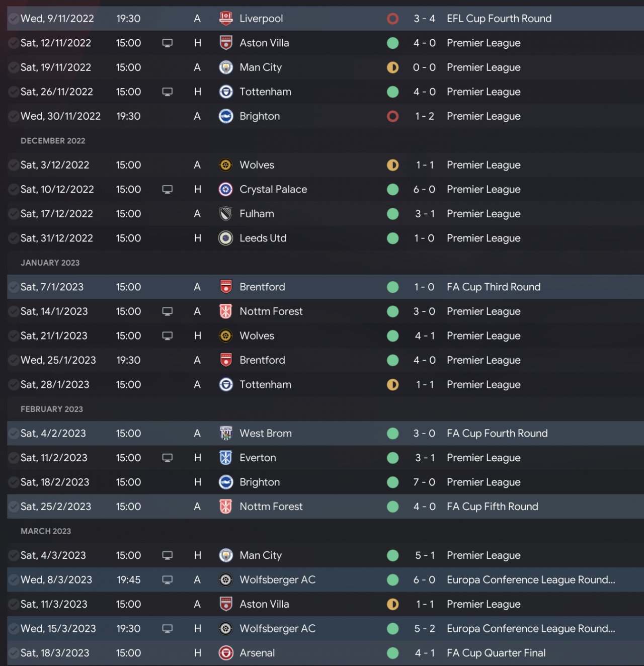Open the EFL Cup Fourth Round competition

pyautogui.click(x=499, y=19)
